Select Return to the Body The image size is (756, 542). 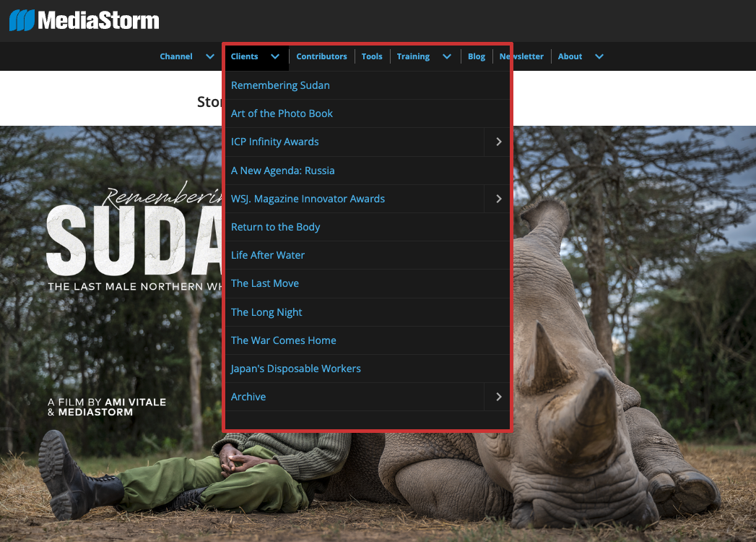tap(275, 227)
